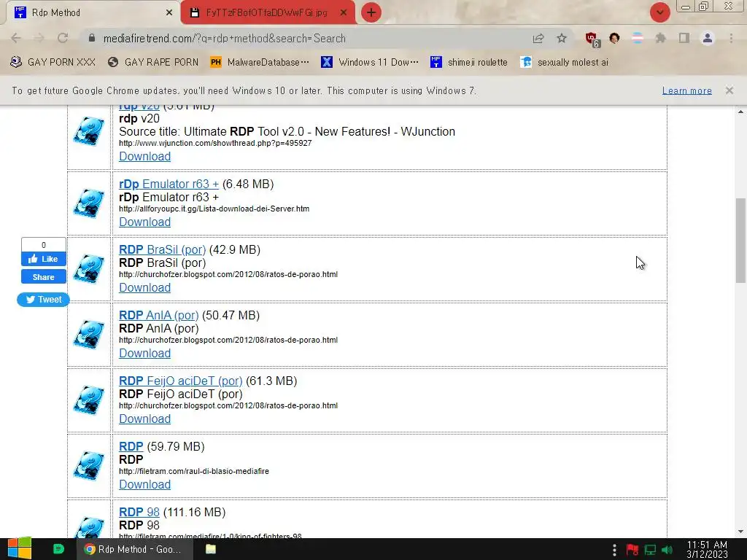Close the FyTTzFBofOTfaDDWwFGi.jpg tab
The image size is (747, 560).
point(344,13)
